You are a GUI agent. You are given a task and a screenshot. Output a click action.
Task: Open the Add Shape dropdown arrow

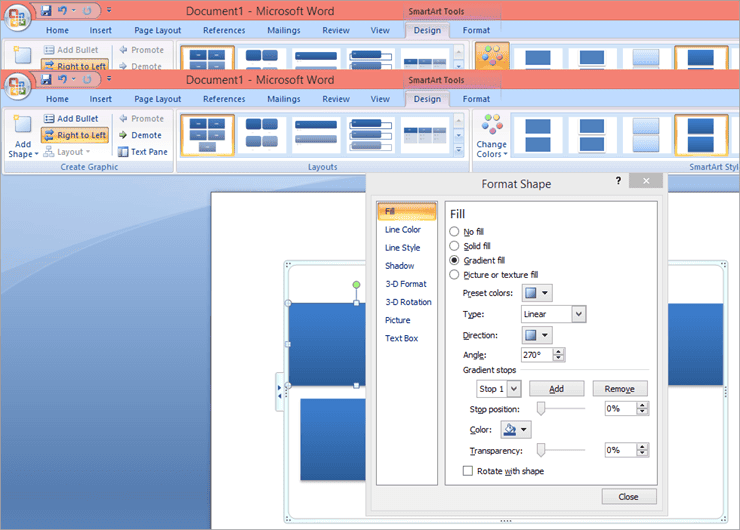pyautogui.click(x=36, y=154)
